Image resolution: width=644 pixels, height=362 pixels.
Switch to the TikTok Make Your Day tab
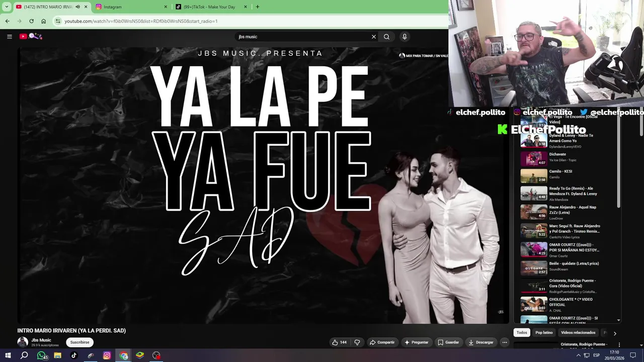(212, 7)
